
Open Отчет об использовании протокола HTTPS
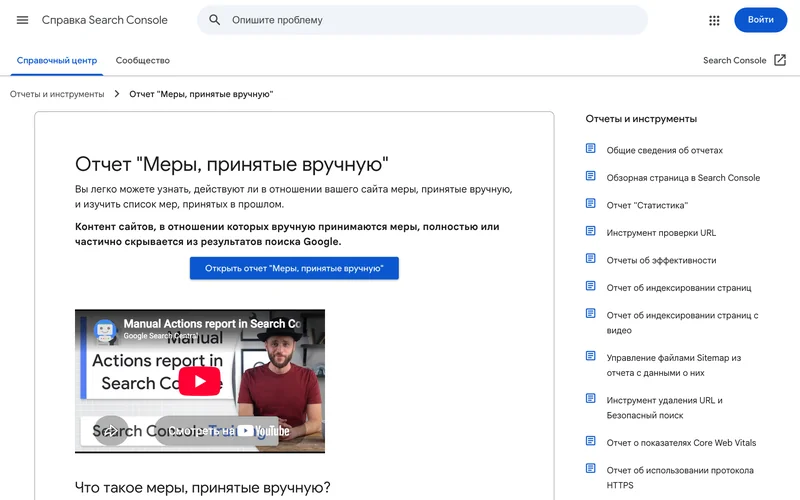coord(680,478)
